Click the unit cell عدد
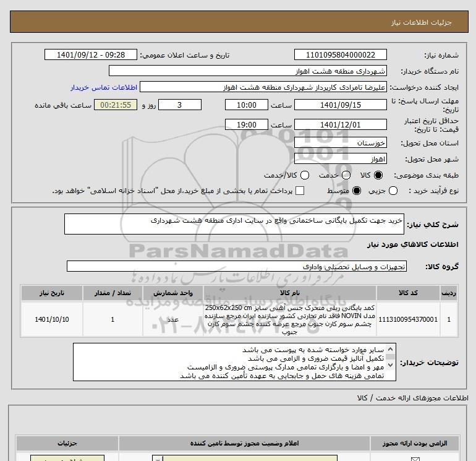 tap(172, 319)
